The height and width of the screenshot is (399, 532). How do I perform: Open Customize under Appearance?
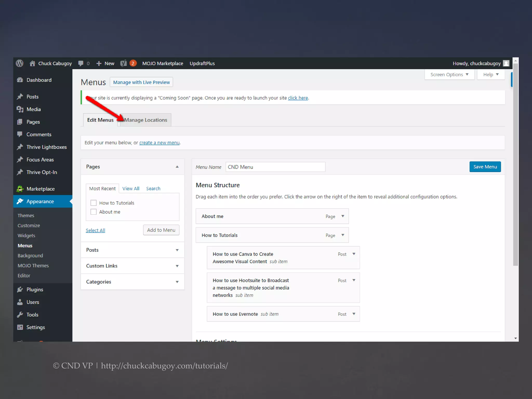click(x=29, y=225)
